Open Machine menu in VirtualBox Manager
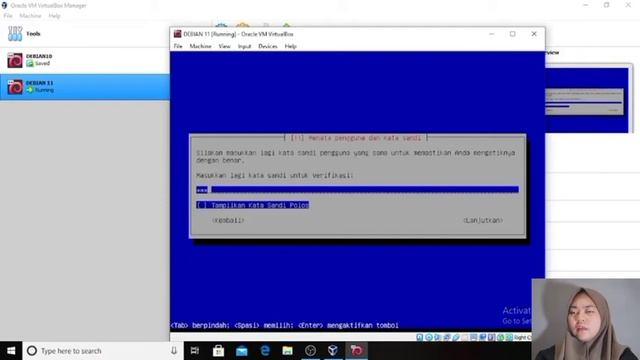 click(30, 16)
